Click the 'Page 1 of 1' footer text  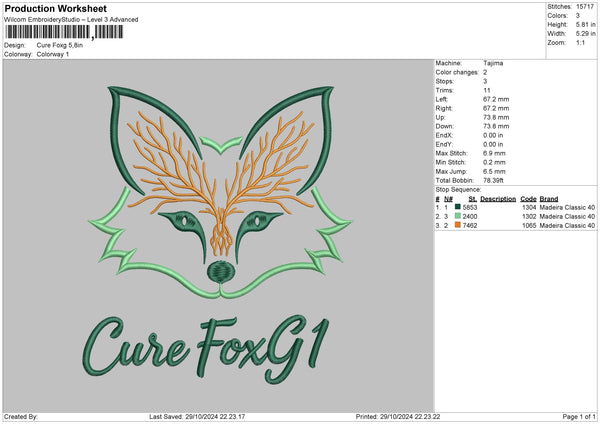[x=574, y=417]
